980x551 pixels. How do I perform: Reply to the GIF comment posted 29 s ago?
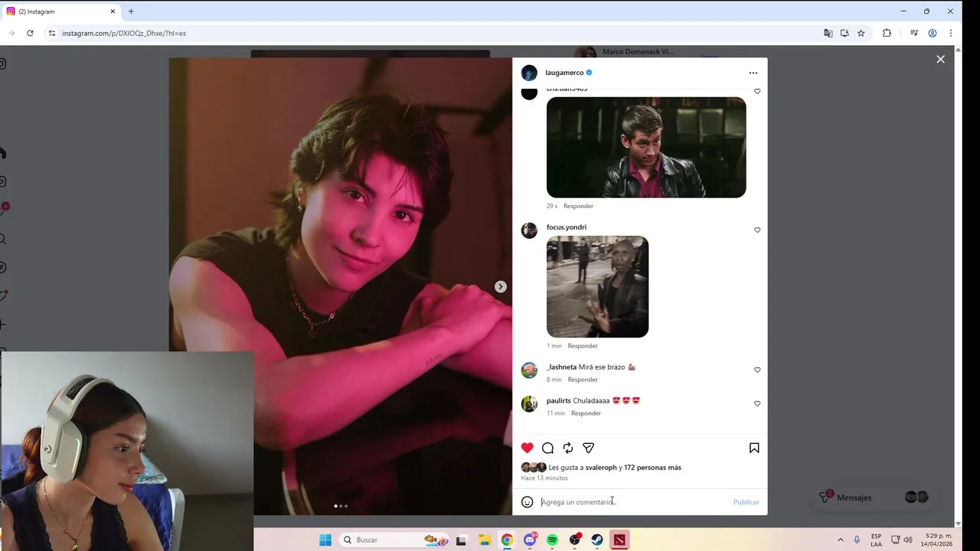click(578, 206)
